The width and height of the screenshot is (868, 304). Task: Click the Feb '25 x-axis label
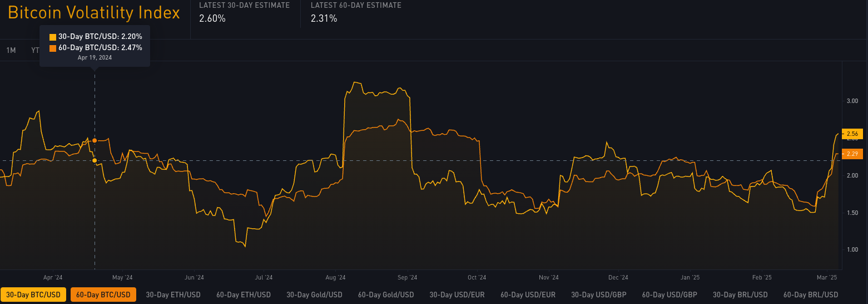(762, 277)
